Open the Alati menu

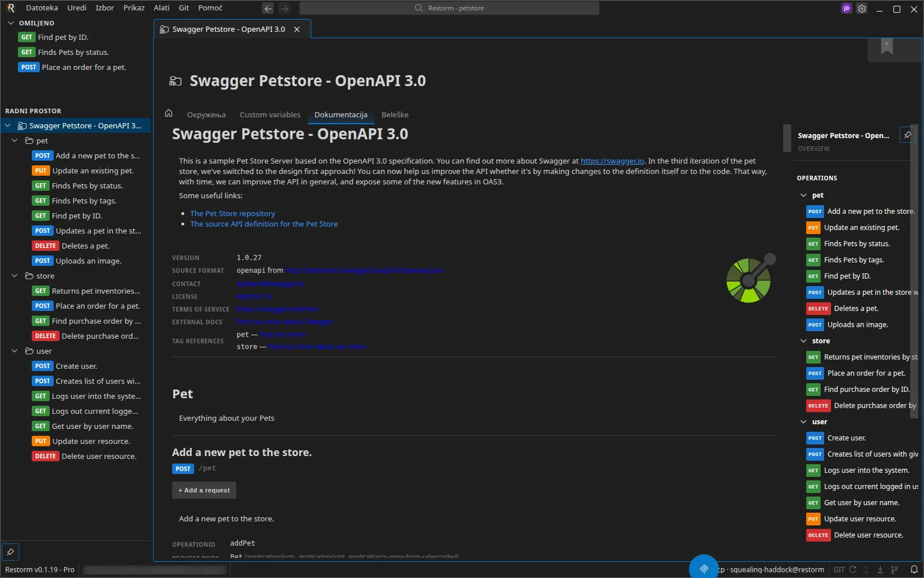[x=162, y=8]
